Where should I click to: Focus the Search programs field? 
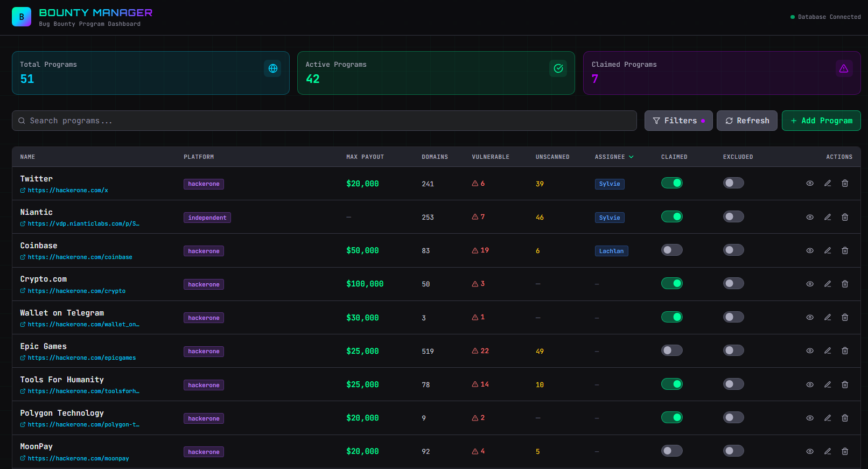324,121
